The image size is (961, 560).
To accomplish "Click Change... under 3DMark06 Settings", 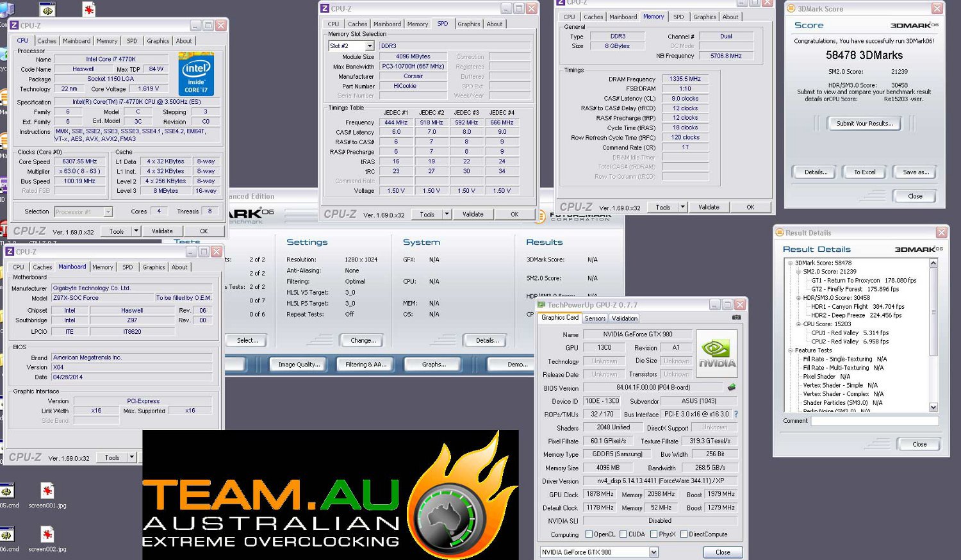I will [363, 340].
